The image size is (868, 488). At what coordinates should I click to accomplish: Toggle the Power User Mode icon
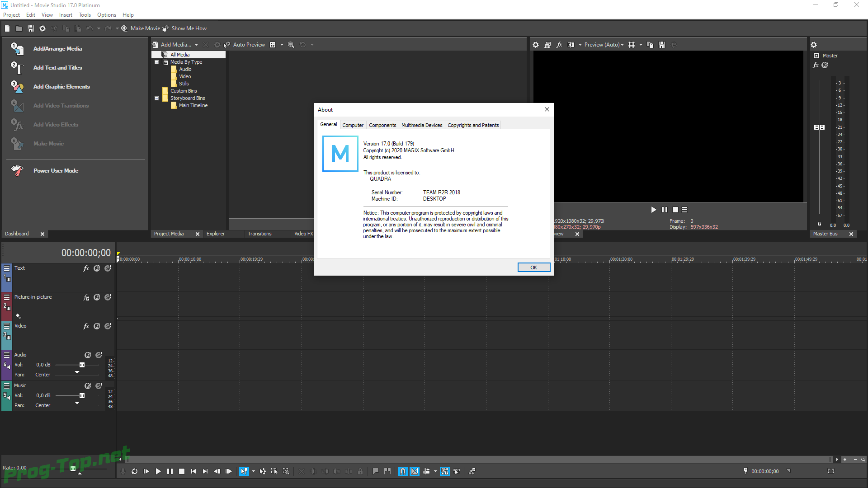coord(17,170)
